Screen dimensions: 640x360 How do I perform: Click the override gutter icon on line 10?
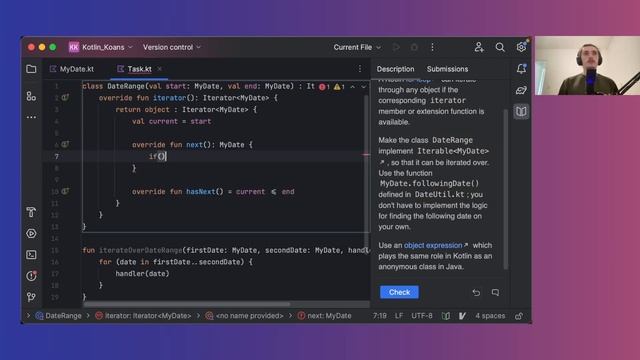coord(65,191)
